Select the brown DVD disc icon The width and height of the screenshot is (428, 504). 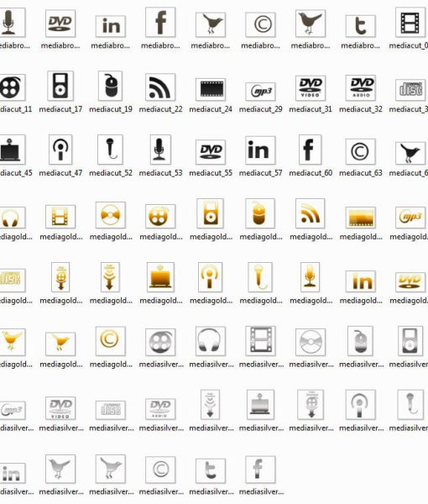coord(60,24)
